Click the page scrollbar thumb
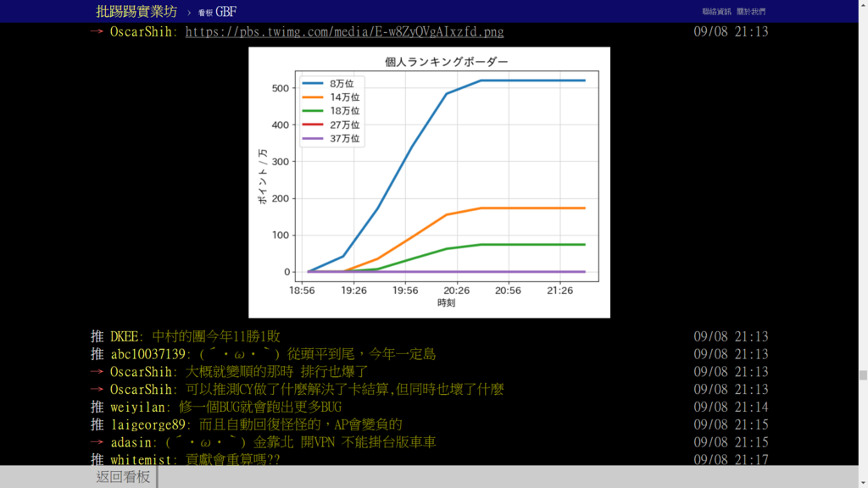The image size is (868, 488). pos(863,375)
